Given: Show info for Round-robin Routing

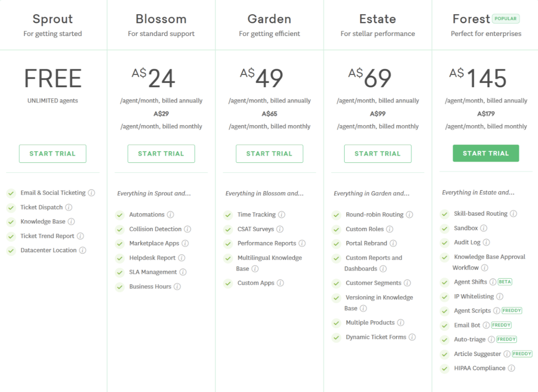Looking at the screenshot, I should pyautogui.click(x=409, y=214).
